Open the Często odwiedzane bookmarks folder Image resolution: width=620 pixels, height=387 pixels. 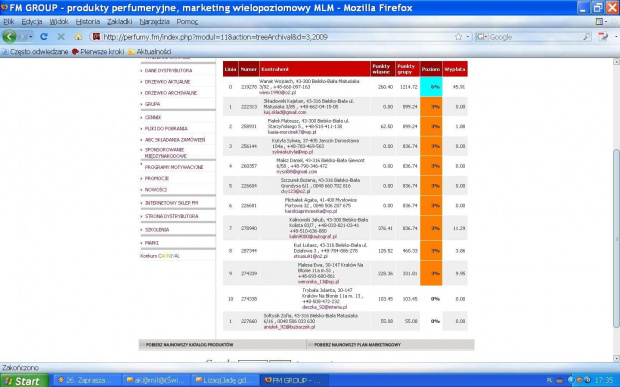tap(35, 51)
